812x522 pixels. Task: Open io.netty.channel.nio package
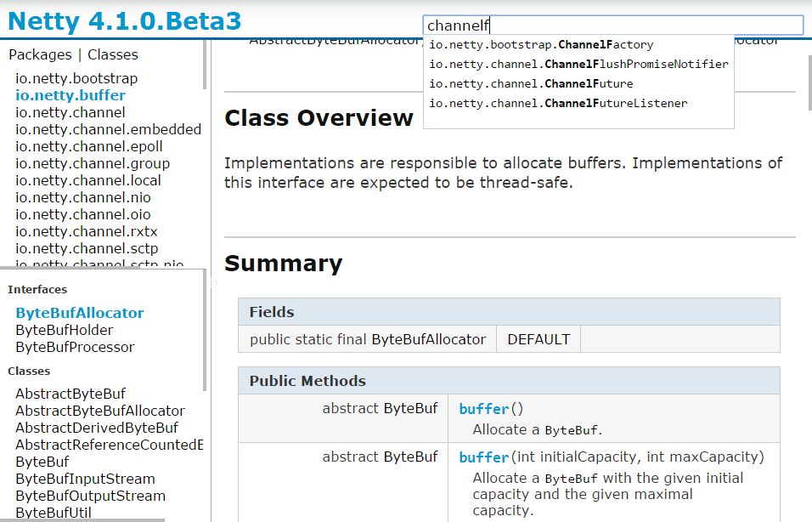pos(83,197)
